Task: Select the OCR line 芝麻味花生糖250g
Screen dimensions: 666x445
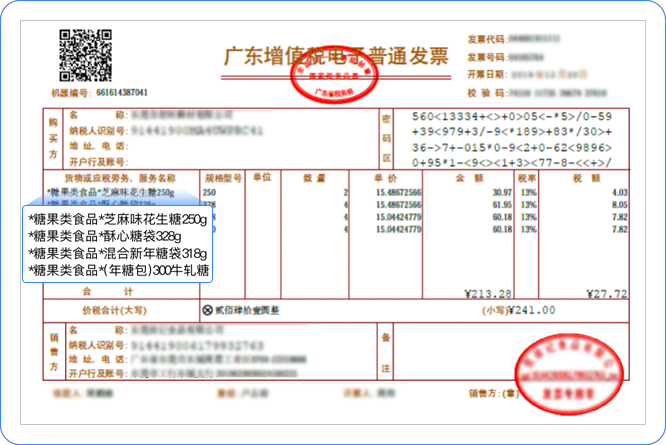Action: point(118,218)
